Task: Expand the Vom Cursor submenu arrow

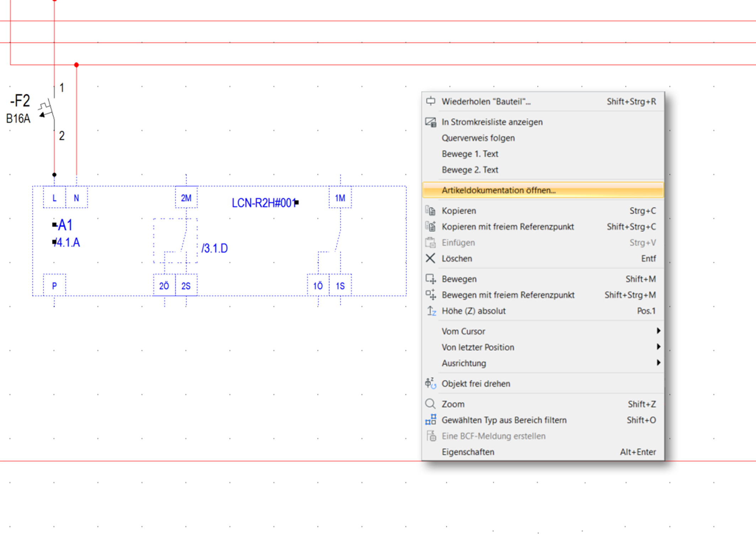Action: 658,331
